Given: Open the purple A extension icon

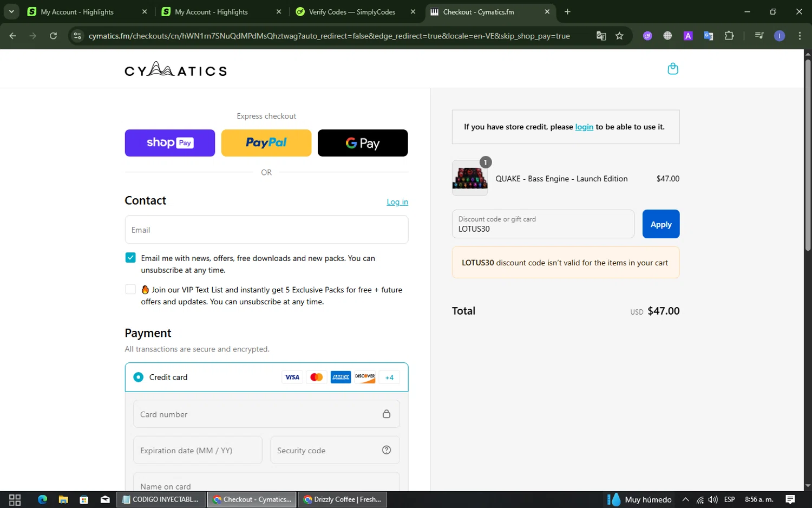Looking at the screenshot, I should [688, 36].
